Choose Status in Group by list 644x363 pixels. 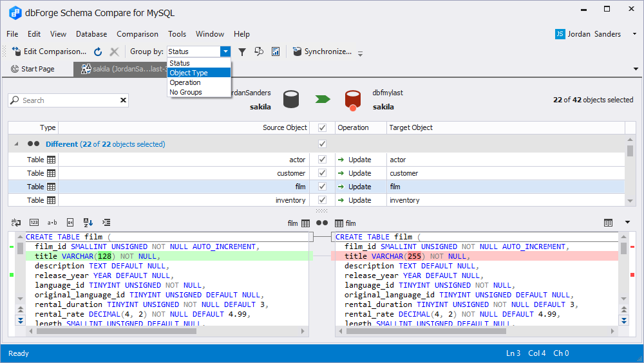pos(199,63)
